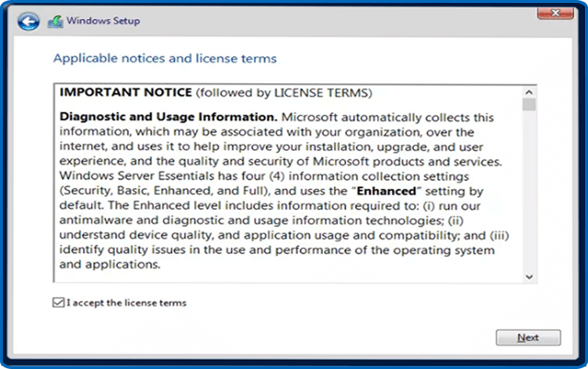Click the IMPORTANT NOTICE heading text
This screenshot has width=588, height=369.
125,92
